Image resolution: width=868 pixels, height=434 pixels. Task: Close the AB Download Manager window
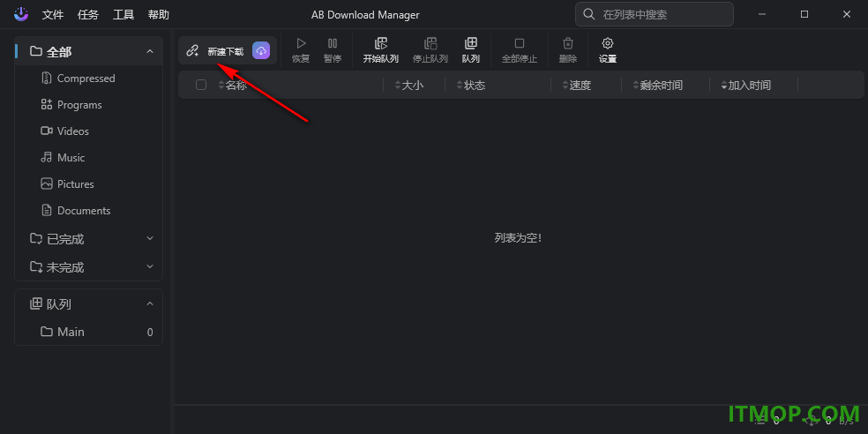coord(847,14)
